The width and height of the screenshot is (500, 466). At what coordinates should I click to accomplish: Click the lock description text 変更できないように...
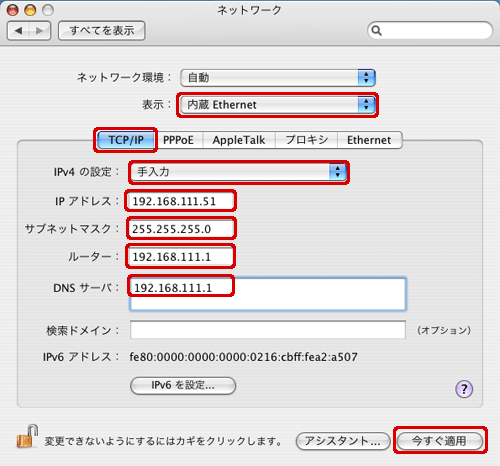pyautogui.click(x=163, y=441)
